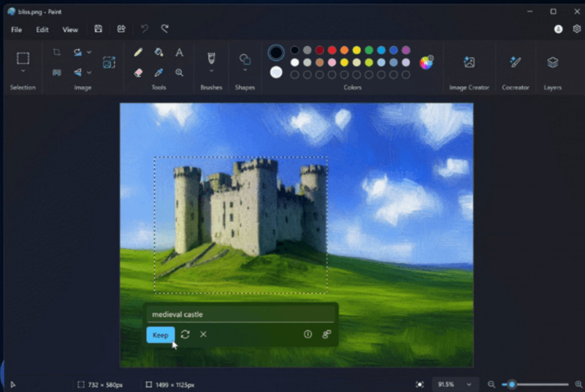
Task: Pick the purple color swatch in top row
Action: click(406, 50)
